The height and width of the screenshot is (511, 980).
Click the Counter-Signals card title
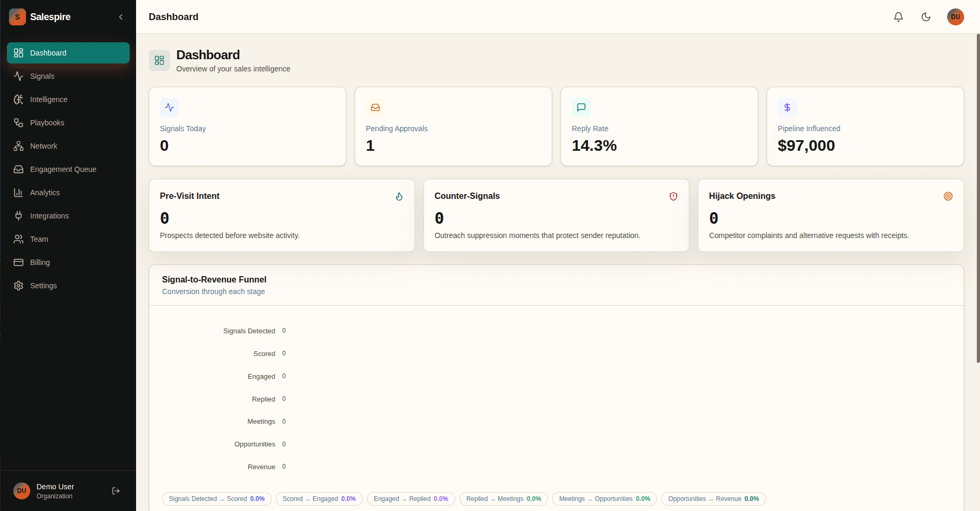point(467,196)
